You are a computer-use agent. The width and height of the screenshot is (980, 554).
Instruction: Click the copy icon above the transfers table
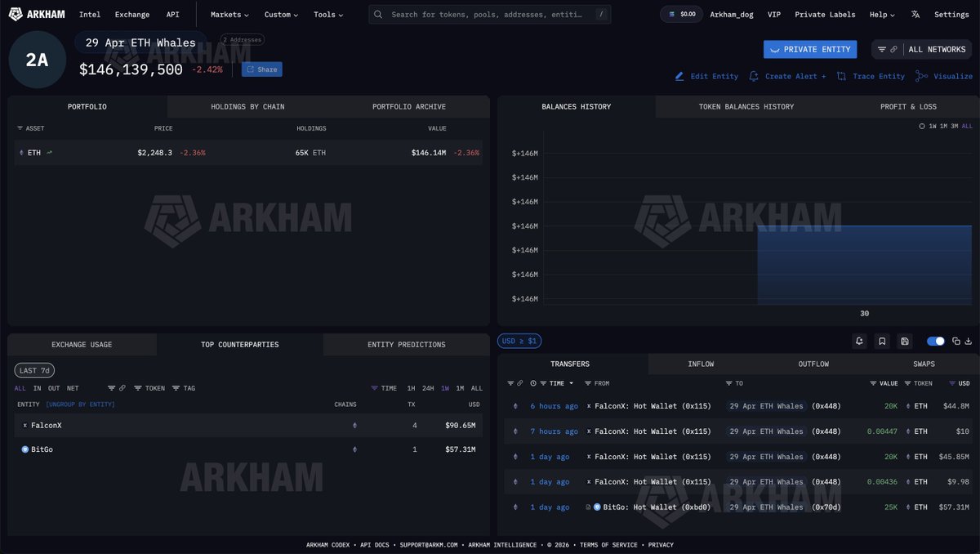957,341
